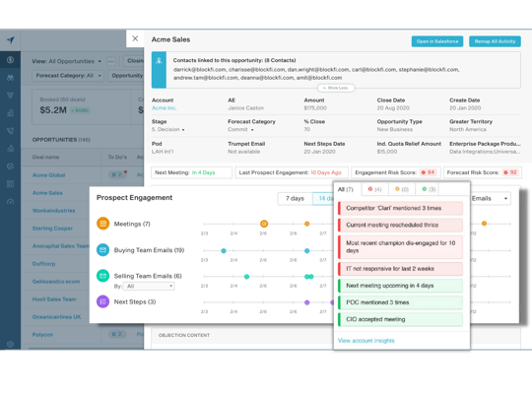Viewport: 532px width, 396px height.
Task: Click the Next Steps list icon
Action: (x=102, y=301)
